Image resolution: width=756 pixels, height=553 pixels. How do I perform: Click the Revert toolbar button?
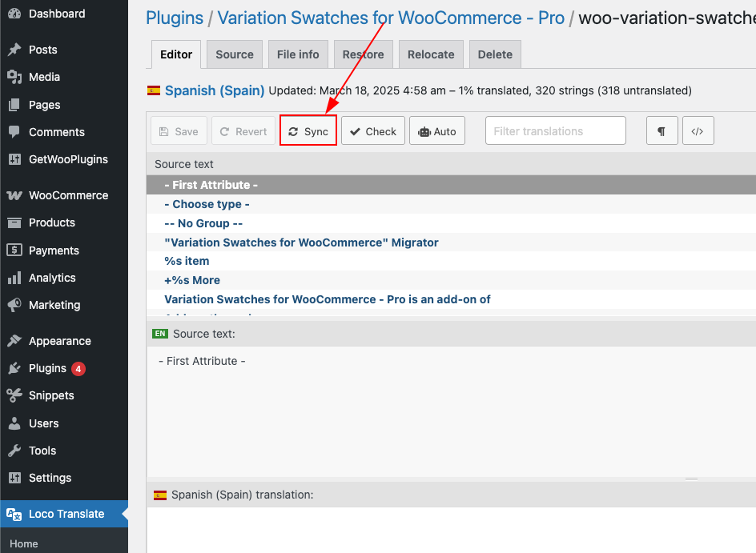tap(243, 130)
